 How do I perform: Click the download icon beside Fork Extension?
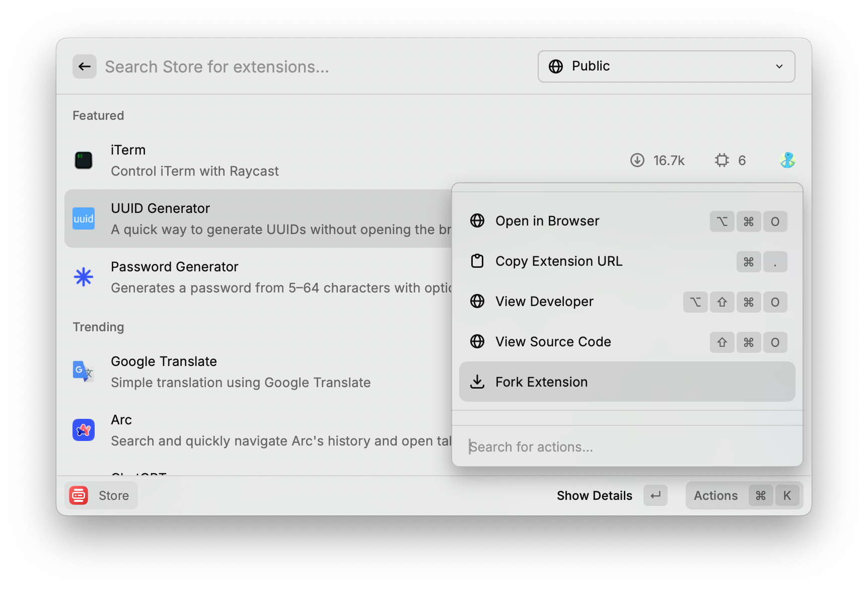[x=477, y=382]
